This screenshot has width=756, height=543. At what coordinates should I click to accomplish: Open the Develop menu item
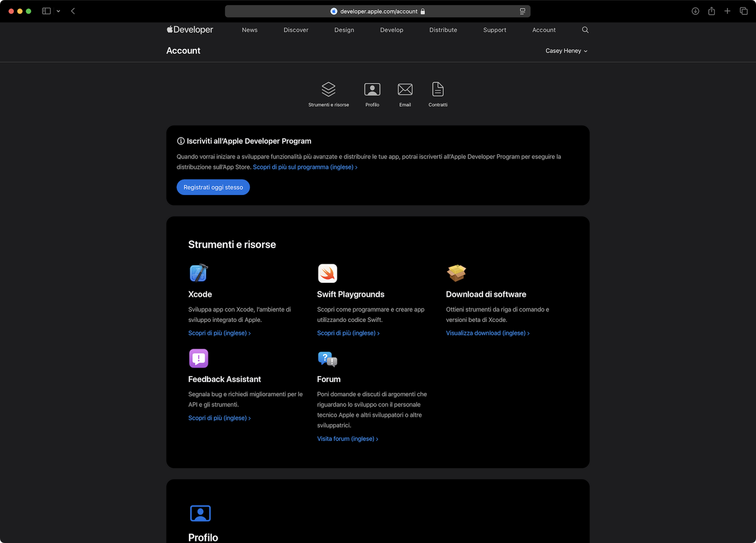(x=391, y=30)
